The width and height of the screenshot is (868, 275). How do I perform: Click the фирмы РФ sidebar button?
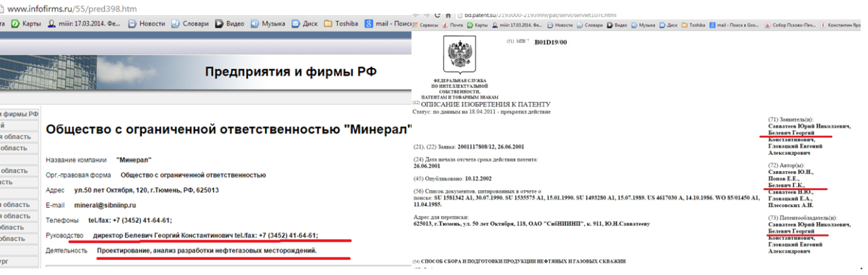[x=19, y=113]
